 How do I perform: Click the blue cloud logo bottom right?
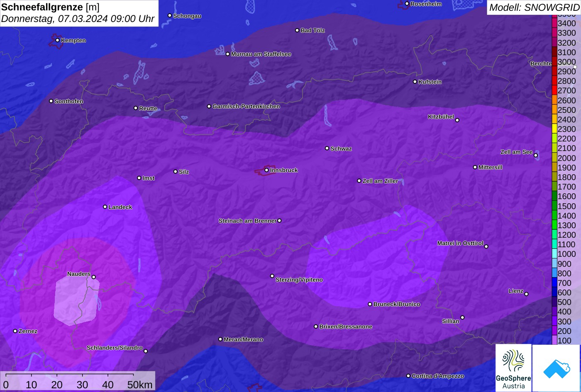(556, 368)
